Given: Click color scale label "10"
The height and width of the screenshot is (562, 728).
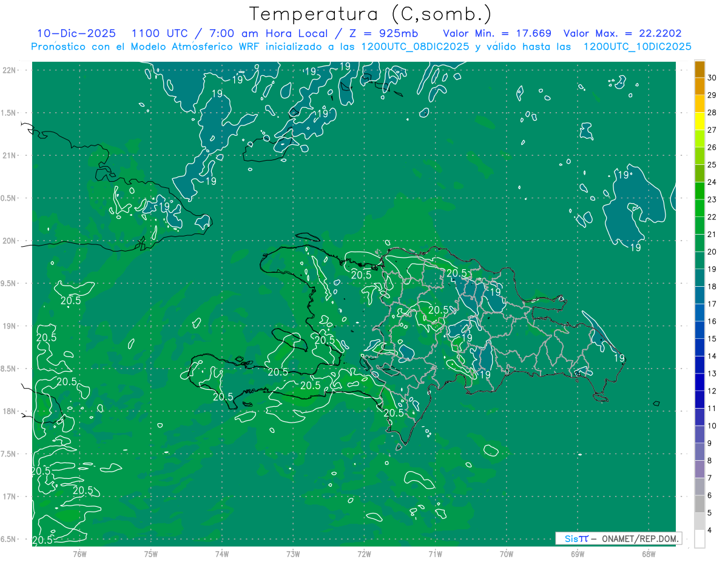Looking at the screenshot, I should point(713,426).
